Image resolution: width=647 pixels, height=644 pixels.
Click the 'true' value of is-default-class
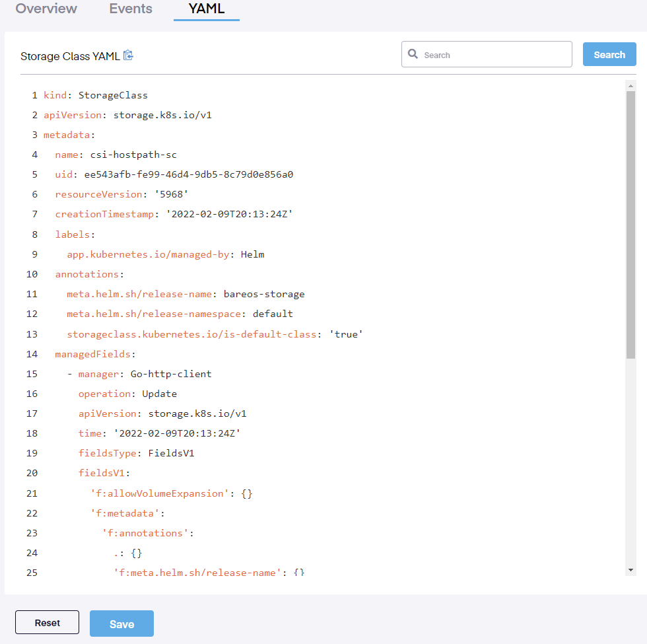346,334
